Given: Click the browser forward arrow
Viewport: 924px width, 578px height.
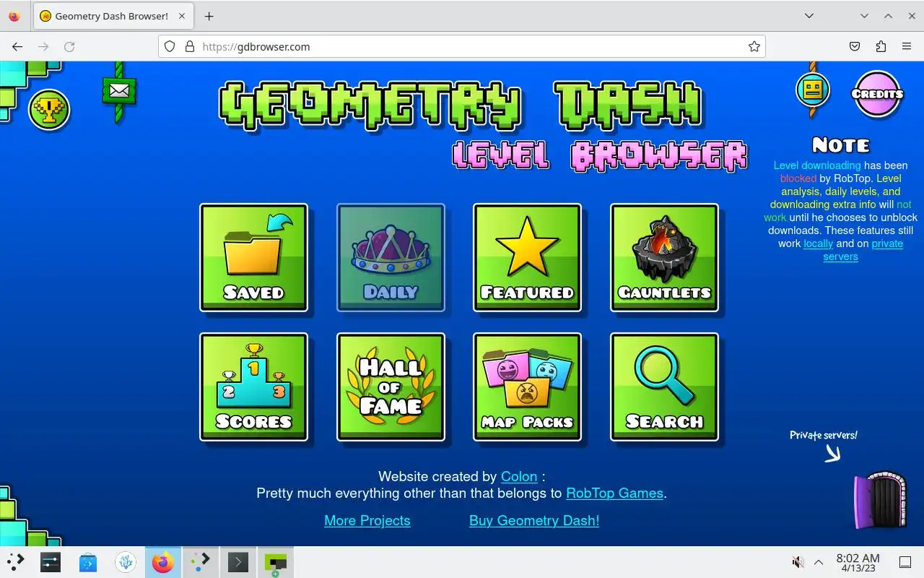Looking at the screenshot, I should tap(43, 46).
